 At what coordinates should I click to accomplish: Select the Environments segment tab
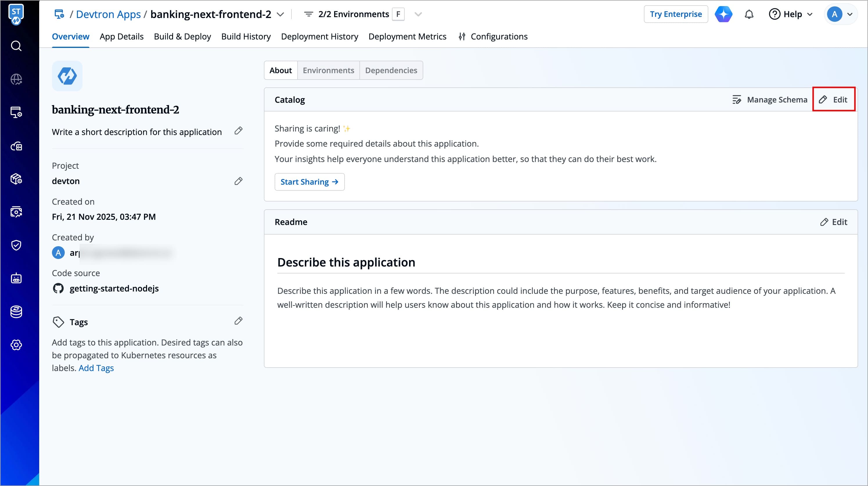click(328, 71)
